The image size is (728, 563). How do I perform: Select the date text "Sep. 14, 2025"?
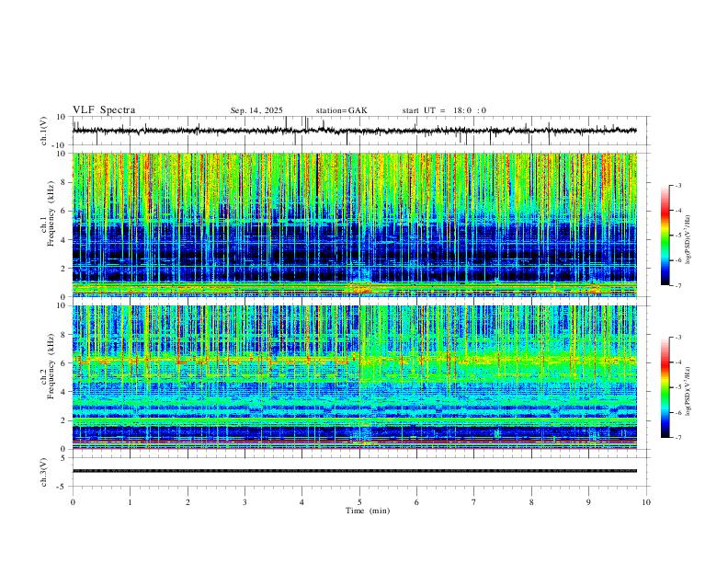tap(256, 110)
